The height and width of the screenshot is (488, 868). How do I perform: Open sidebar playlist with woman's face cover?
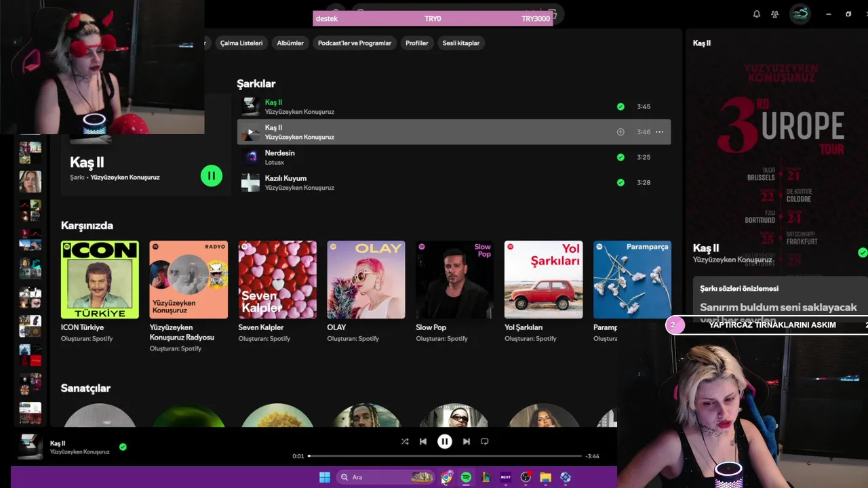coord(30,181)
